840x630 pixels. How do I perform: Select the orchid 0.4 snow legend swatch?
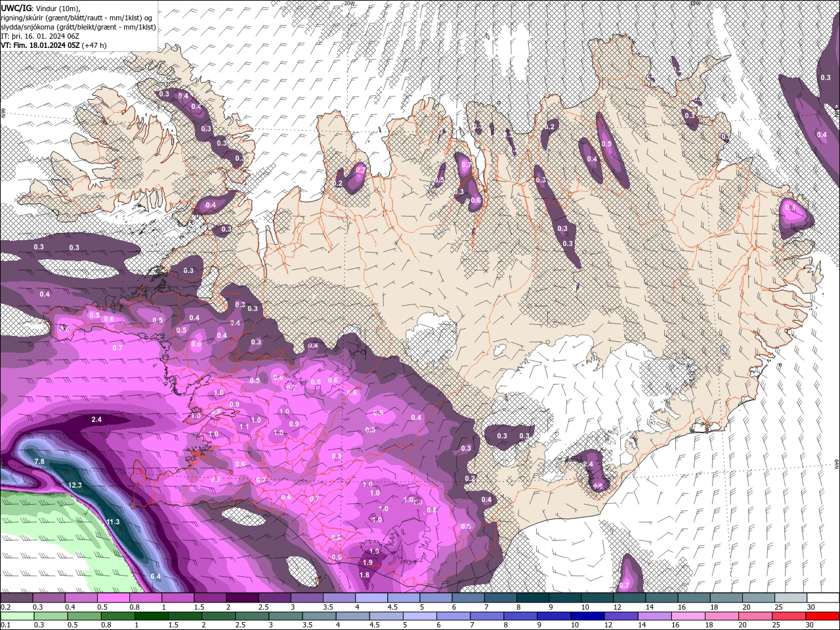pos(81,597)
